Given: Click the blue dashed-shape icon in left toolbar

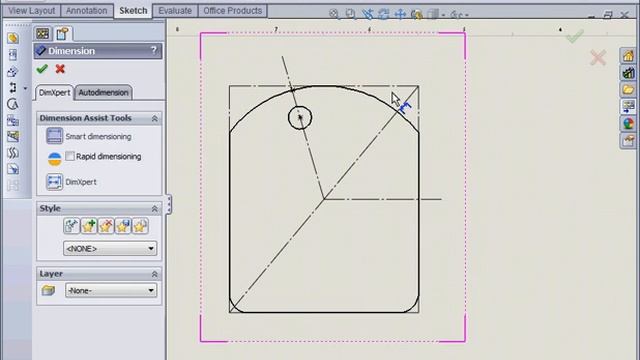Looking at the screenshot, I should 13,72.
